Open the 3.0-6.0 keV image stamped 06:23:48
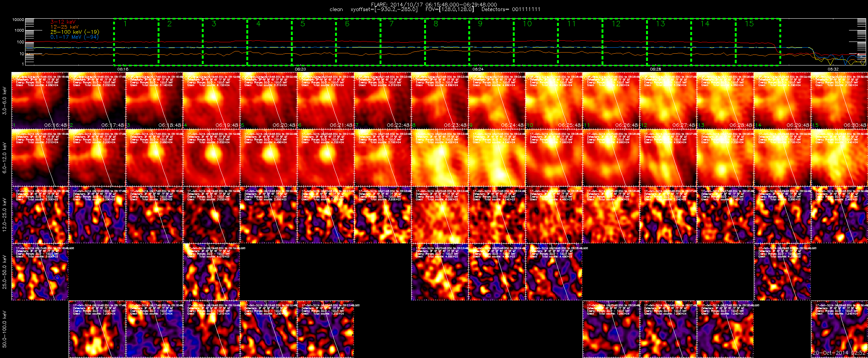 coord(440,100)
